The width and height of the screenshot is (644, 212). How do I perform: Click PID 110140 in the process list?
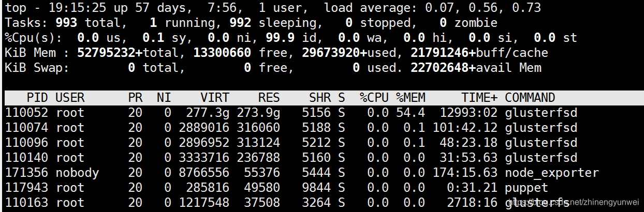point(26,158)
